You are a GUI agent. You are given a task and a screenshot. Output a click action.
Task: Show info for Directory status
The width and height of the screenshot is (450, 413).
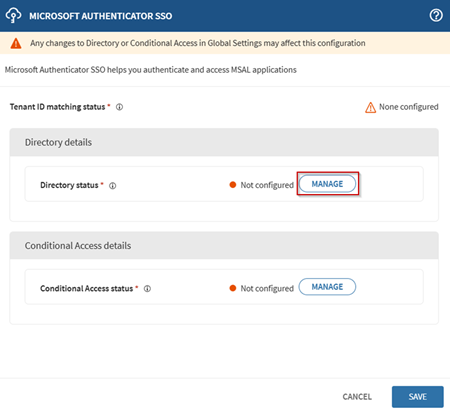[113, 186]
